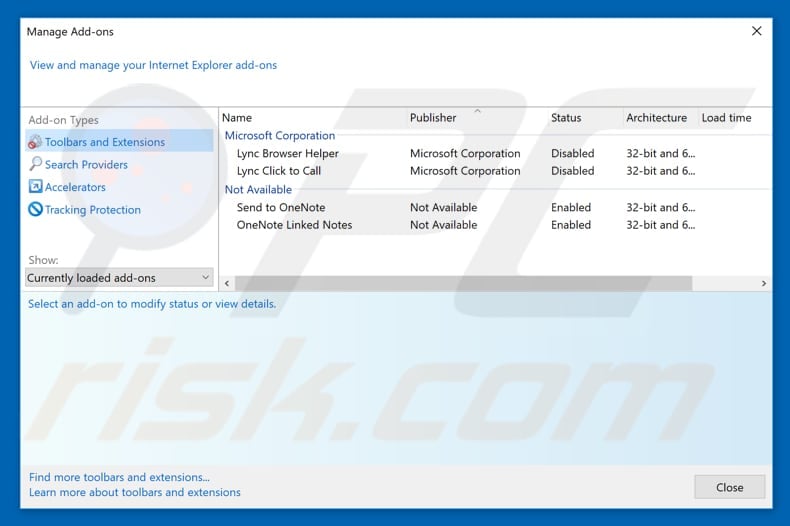Select Search Providers add-on type
Viewport: 790px width, 526px height.
(x=86, y=164)
